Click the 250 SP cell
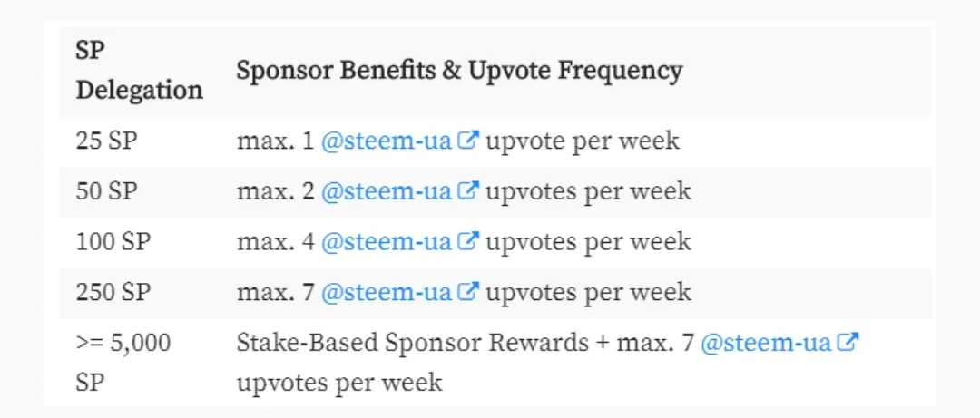980x418 pixels. tap(113, 292)
